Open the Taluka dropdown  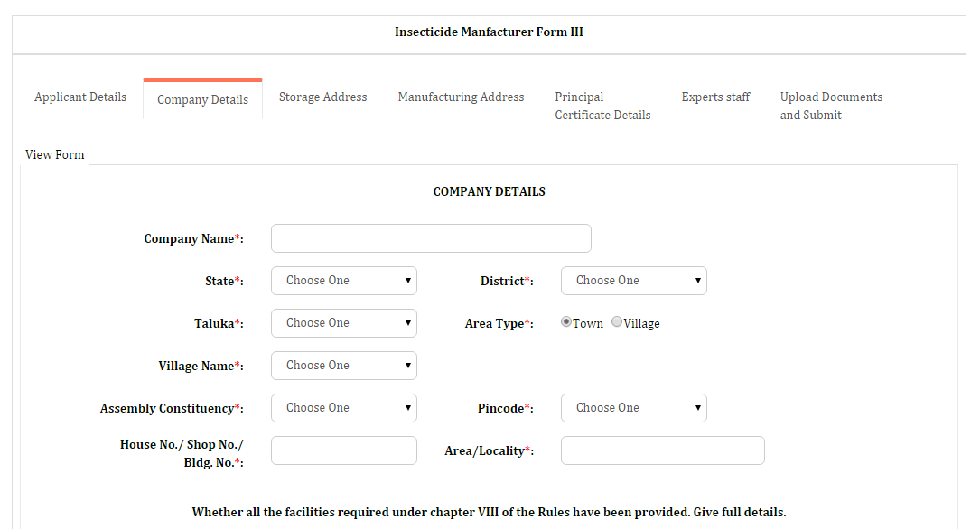point(344,323)
